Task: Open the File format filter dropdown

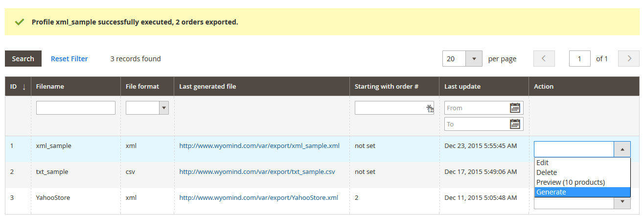Action: pyautogui.click(x=164, y=108)
